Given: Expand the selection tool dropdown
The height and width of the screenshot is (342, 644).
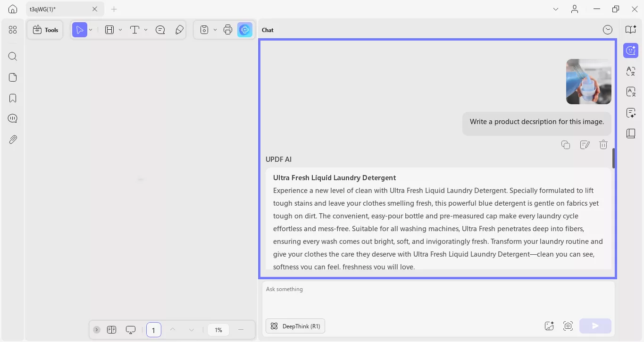Looking at the screenshot, I should (x=91, y=29).
